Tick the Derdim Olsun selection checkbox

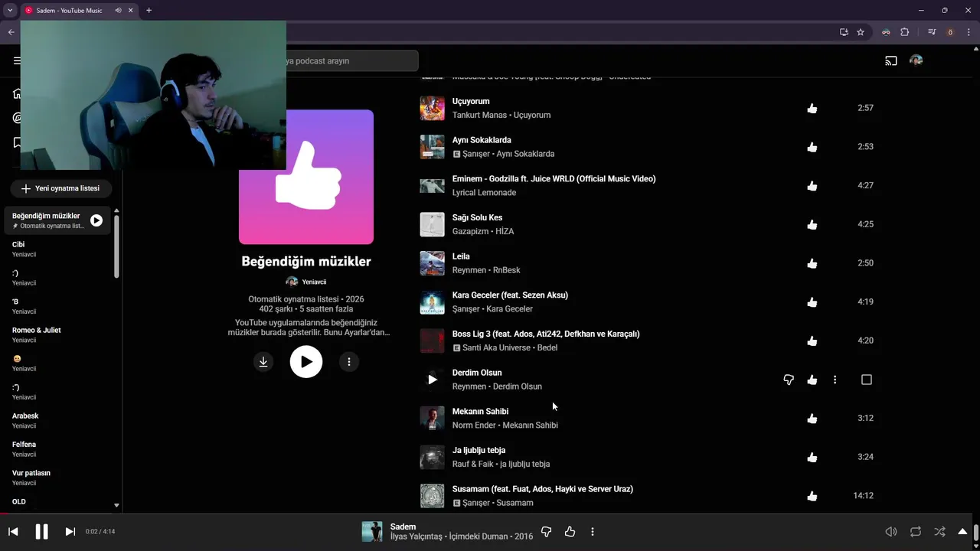867,380
